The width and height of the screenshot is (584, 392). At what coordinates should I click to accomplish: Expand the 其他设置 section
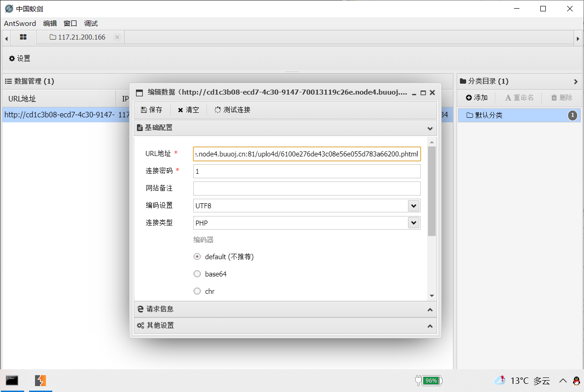285,326
